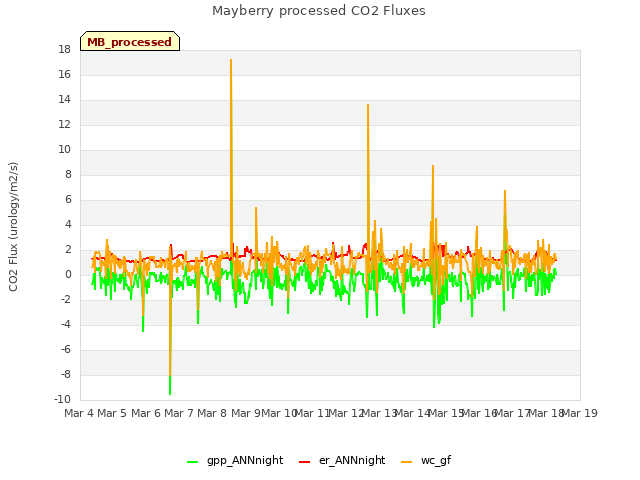Click the y-axis value 14

64,100
